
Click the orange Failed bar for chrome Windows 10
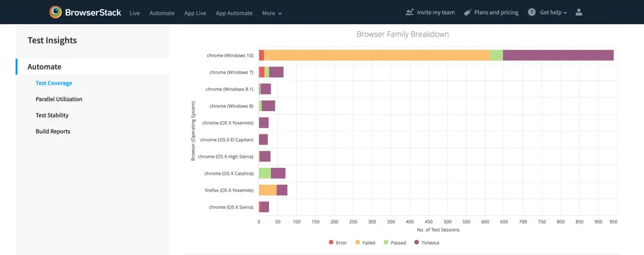pos(376,55)
